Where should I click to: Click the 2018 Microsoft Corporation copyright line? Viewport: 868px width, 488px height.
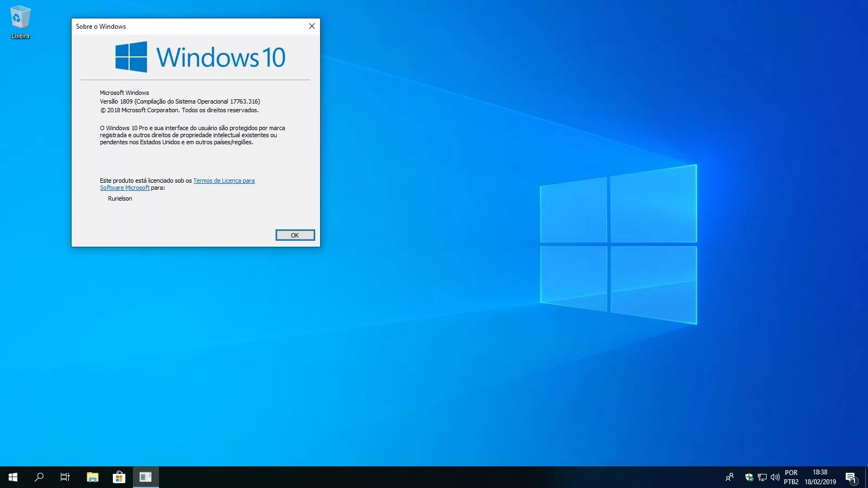pos(180,110)
